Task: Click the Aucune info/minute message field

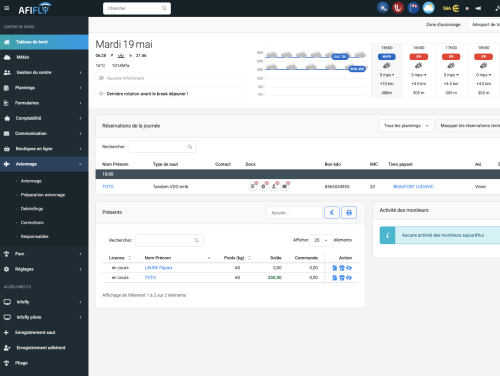Action: pos(171,78)
